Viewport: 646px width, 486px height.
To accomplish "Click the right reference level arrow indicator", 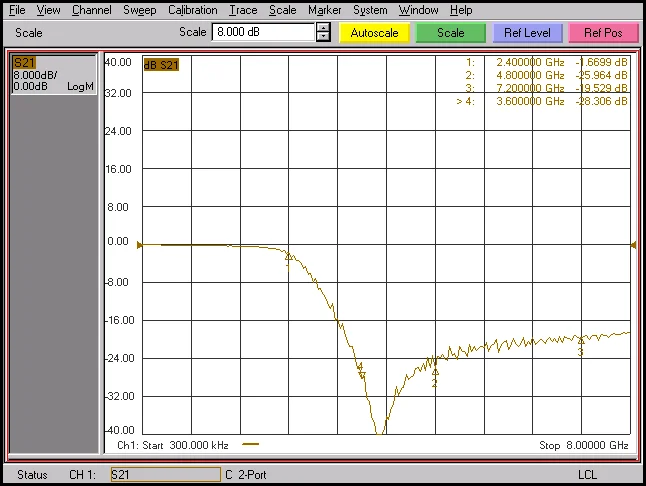I will point(633,245).
